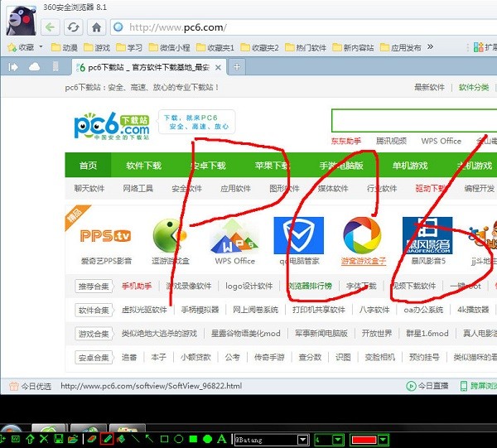Open a new tab with plus button
Viewport: 497px width, 448px height.
(x=237, y=67)
